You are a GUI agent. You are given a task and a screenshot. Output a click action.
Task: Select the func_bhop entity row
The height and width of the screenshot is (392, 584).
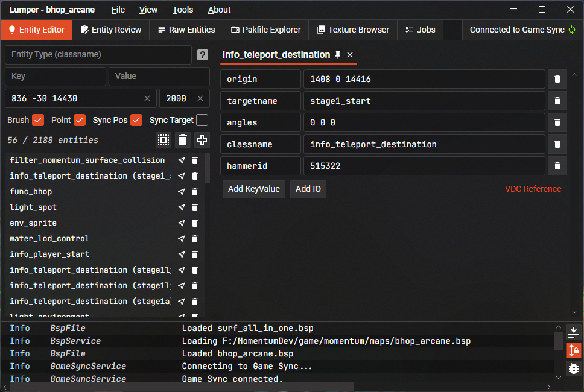pos(104,192)
